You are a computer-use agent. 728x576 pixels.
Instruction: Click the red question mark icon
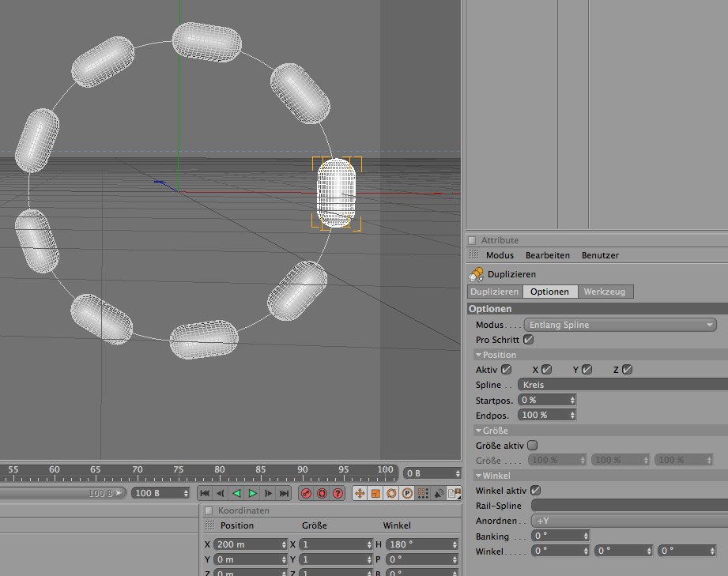(x=338, y=493)
